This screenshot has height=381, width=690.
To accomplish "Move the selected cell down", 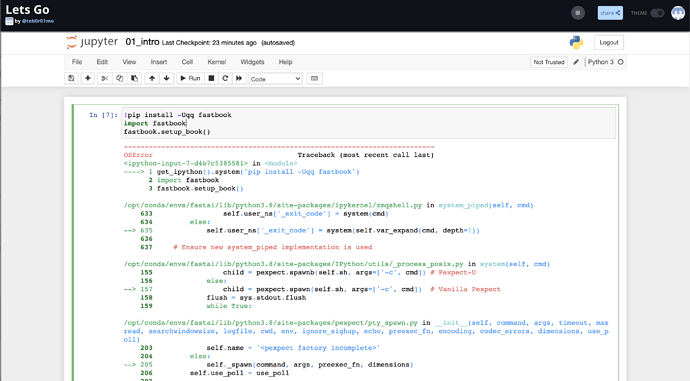I will pyautogui.click(x=166, y=78).
